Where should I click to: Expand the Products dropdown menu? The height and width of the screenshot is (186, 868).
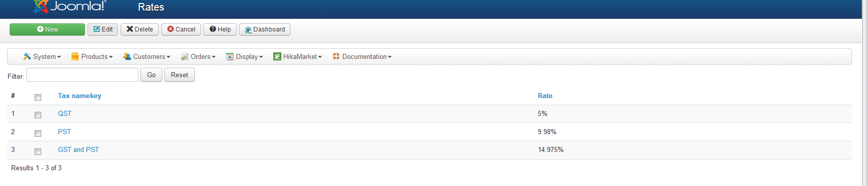coord(92,56)
